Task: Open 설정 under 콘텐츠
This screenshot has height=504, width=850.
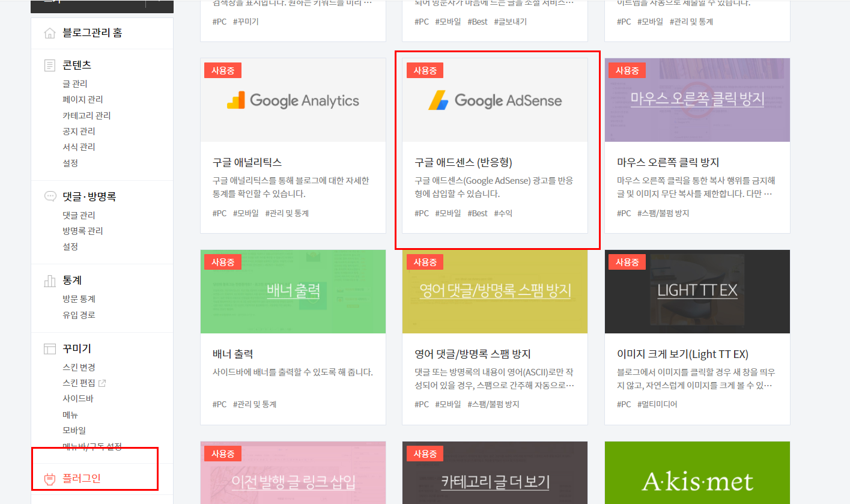Action: [x=70, y=163]
